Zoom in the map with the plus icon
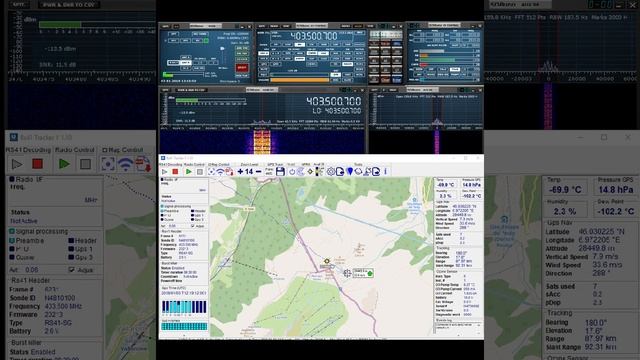Viewport: 640px width, 360px height. [240, 172]
